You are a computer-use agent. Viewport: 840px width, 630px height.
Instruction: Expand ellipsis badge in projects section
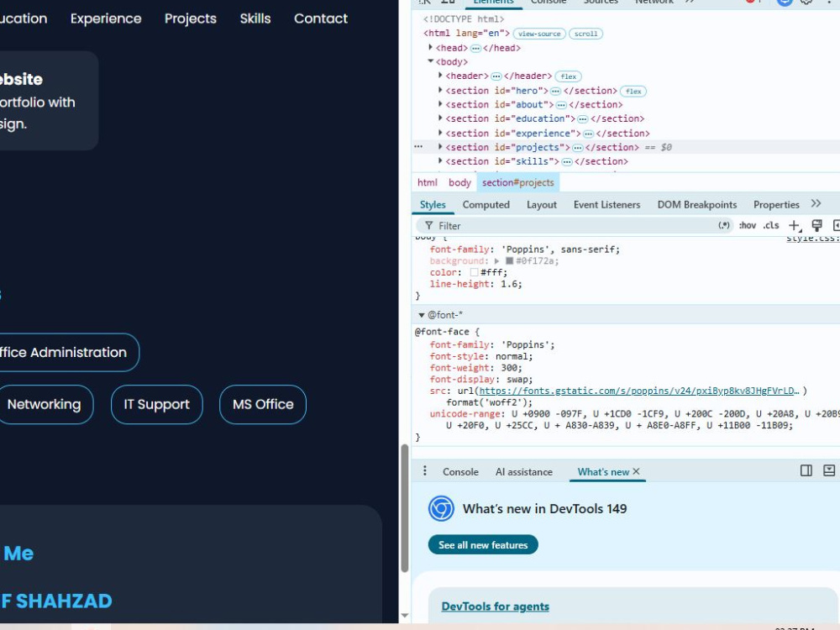(577, 147)
